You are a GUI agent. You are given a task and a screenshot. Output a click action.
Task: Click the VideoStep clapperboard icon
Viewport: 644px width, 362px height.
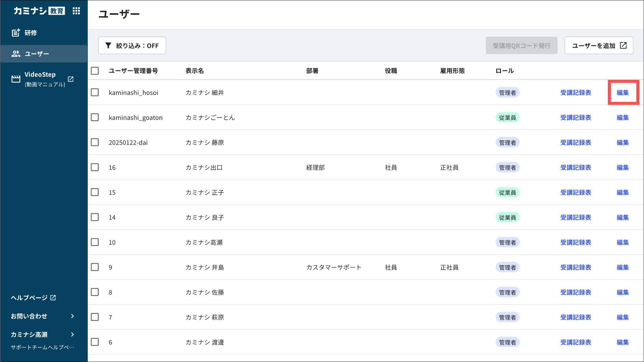pyautogui.click(x=16, y=79)
